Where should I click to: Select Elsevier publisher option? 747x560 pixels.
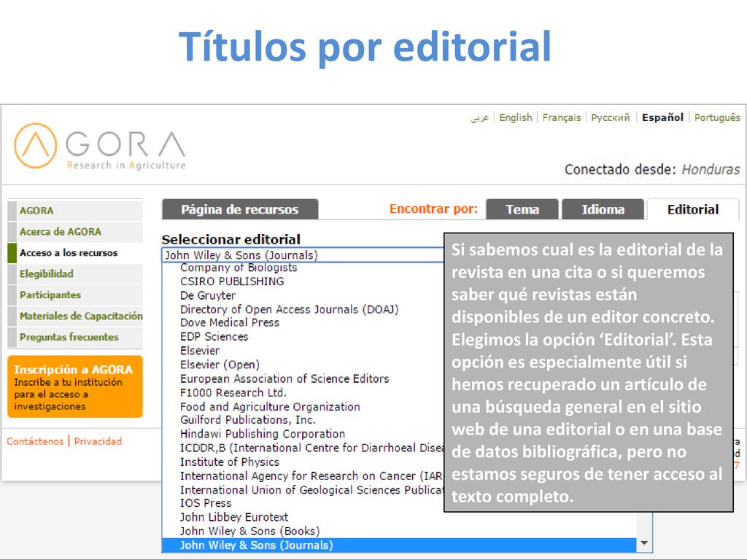click(200, 351)
